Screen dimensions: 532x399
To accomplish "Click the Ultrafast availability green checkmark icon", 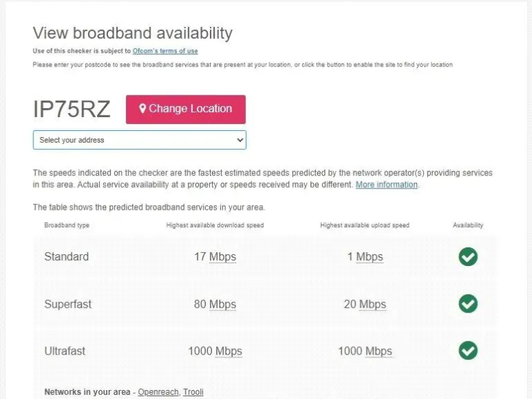I will [468, 351].
